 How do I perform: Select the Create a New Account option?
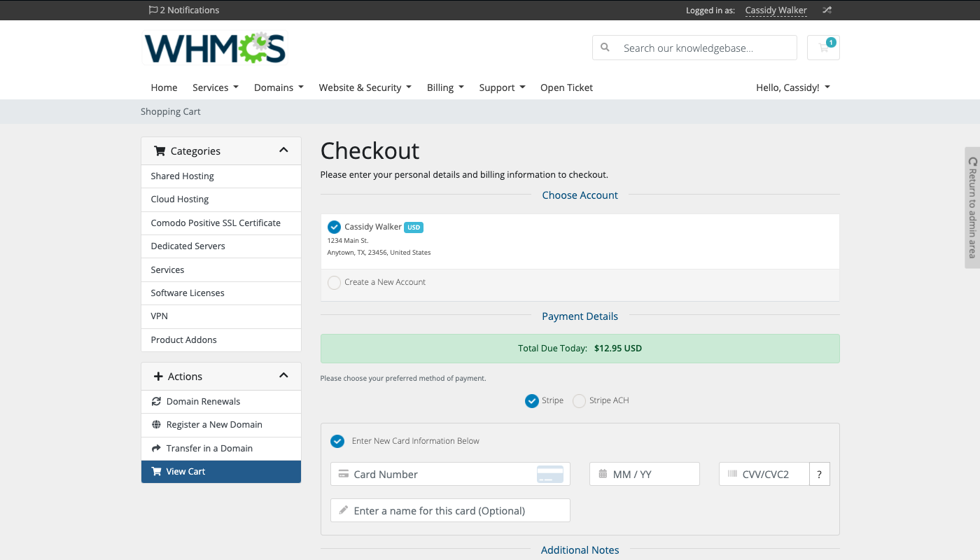tap(335, 283)
